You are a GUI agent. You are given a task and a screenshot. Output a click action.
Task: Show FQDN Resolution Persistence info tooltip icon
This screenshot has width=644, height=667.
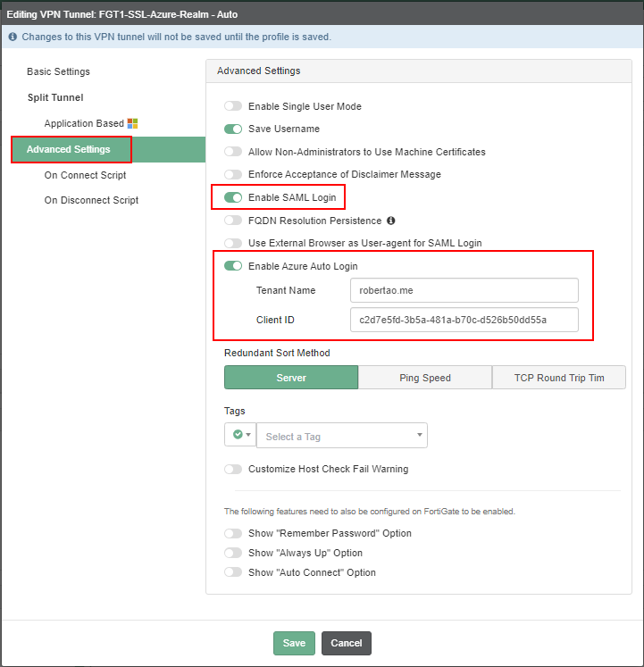(390, 221)
